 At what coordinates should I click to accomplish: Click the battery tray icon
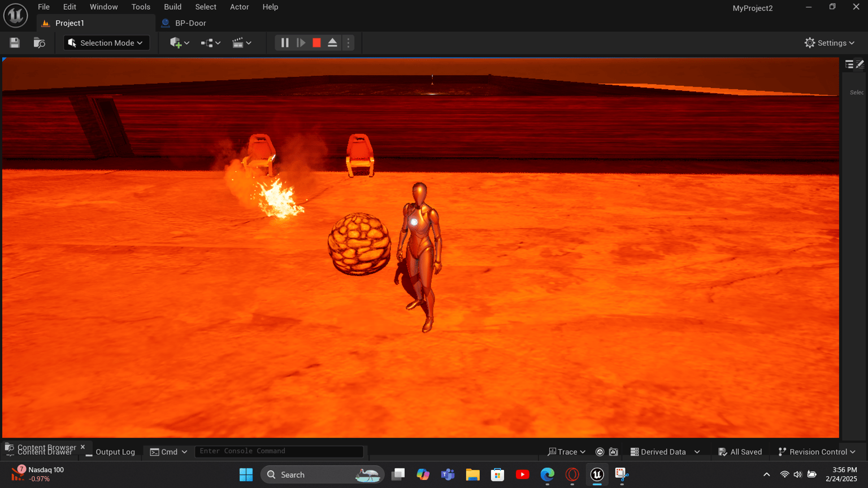811,474
